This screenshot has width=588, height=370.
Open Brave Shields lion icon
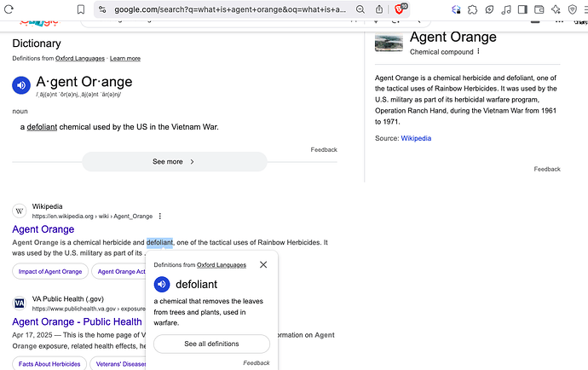pos(399,9)
